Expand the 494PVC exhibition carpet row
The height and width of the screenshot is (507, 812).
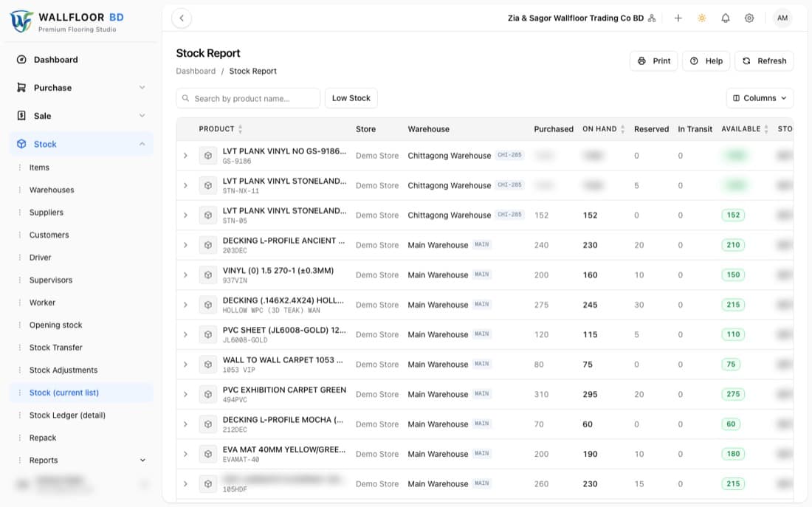(x=185, y=394)
